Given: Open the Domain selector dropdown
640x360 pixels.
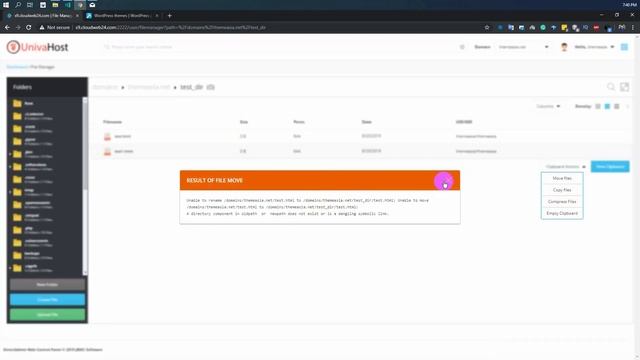Looking at the screenshot, I should click(x=523, y=47).
